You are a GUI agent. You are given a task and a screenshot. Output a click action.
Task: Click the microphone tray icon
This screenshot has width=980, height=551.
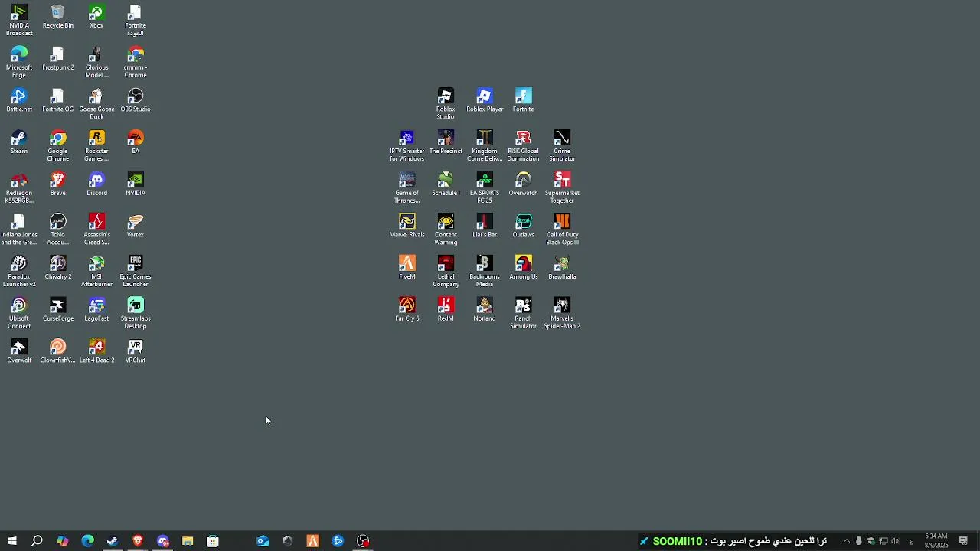[x=858, y=541]
